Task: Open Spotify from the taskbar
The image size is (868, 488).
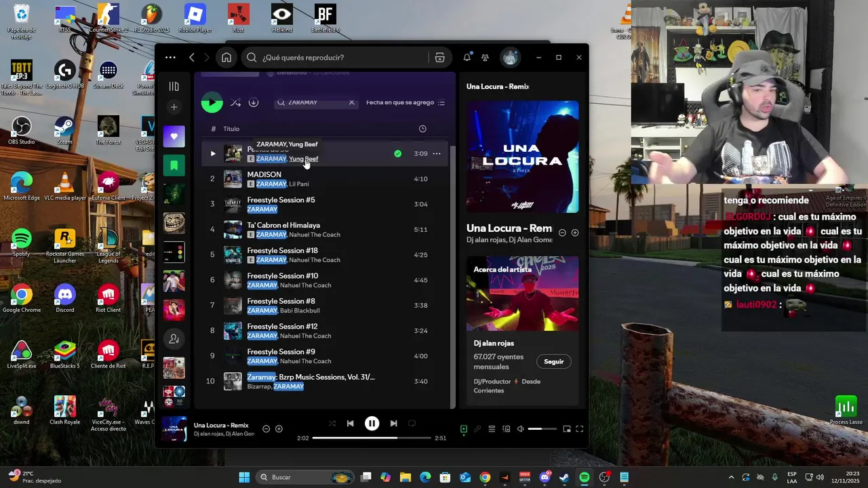Action: (x=585, y=477)
